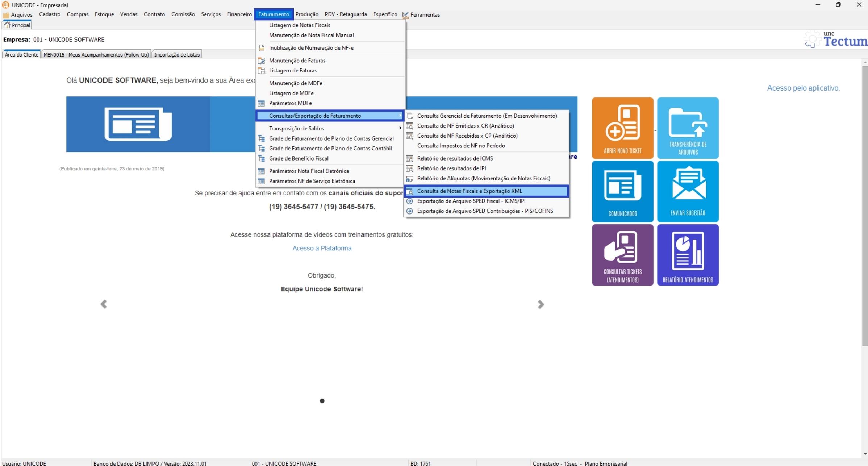
Task: Click Consultar Tickets (Atendimentos) purple tile
Action: click(622, 255)
